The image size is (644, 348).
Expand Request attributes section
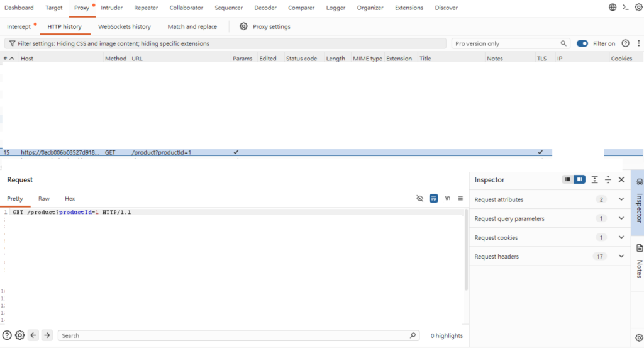[550, 199]
